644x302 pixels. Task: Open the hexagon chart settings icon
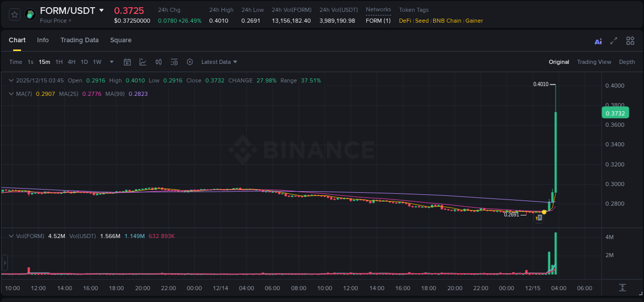pos(190,62)
